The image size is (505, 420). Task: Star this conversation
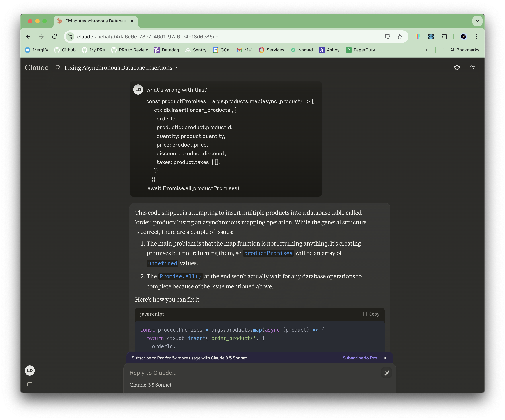point(457,68)
